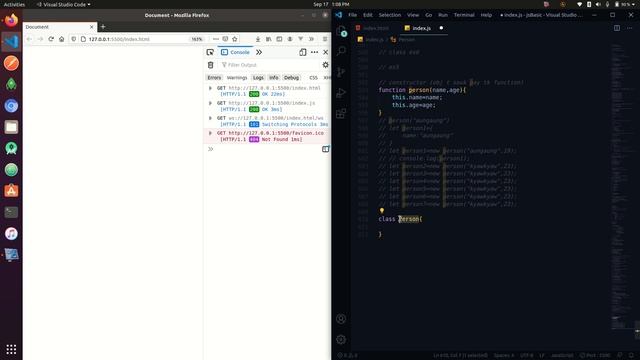Open the Firefox library icon
The height and width of the screenshot is (360, 640).
tap(269, 39)
